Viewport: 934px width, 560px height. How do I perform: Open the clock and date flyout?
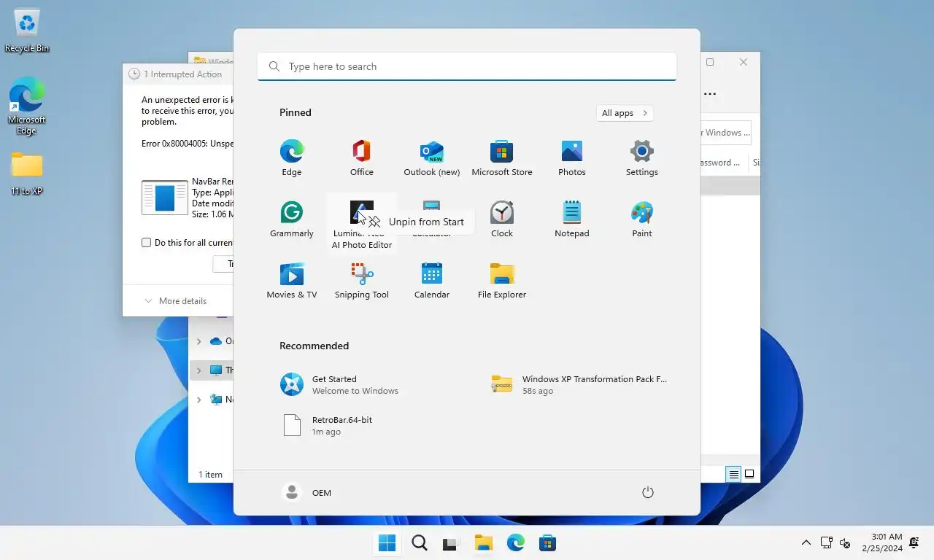[881, 542]
